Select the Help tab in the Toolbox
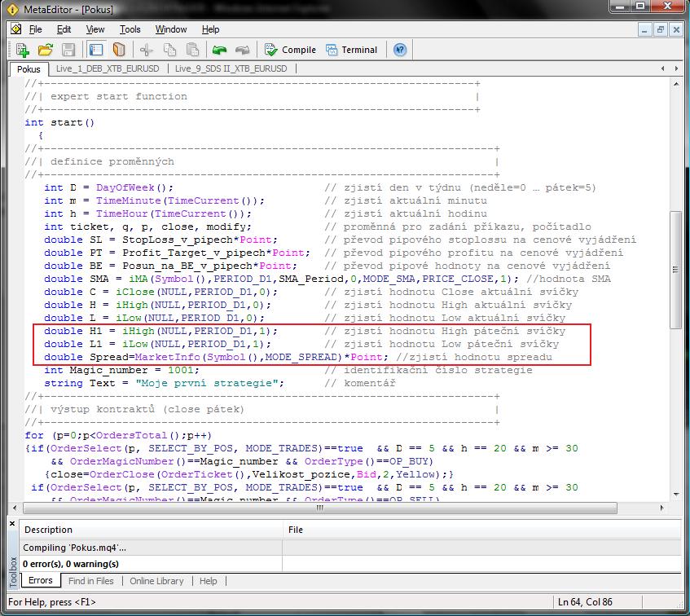 click(x=209, y=581)
